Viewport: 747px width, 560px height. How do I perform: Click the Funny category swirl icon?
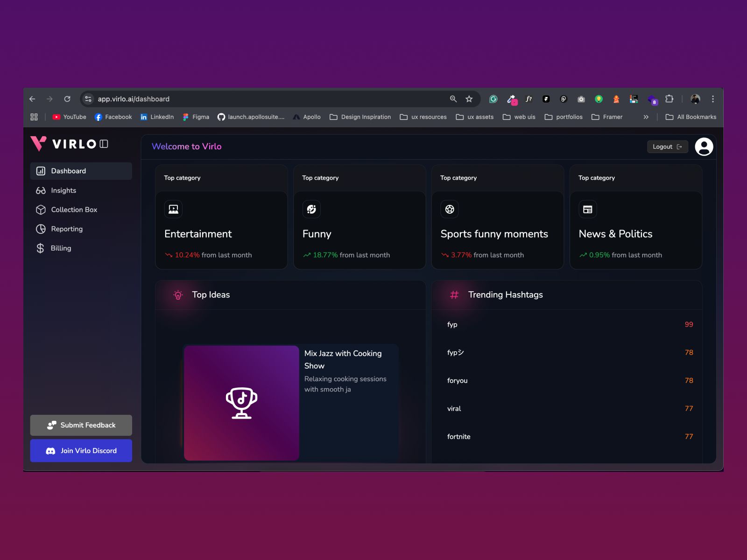(311, 209)
